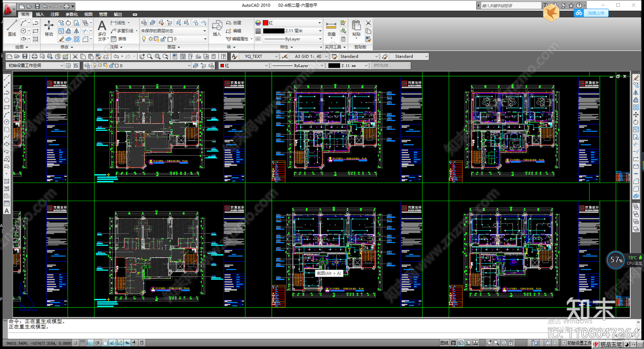The image size is (644, 349).
Task: Open the 未保存的图层状态 layer state dropdown
Action: (x=173, y=31)
